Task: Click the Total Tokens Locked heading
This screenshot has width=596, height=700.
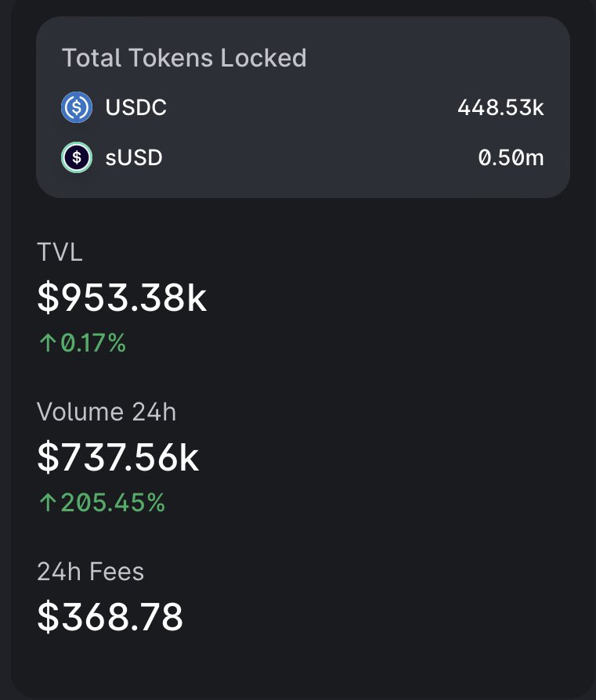Action: 184,58
